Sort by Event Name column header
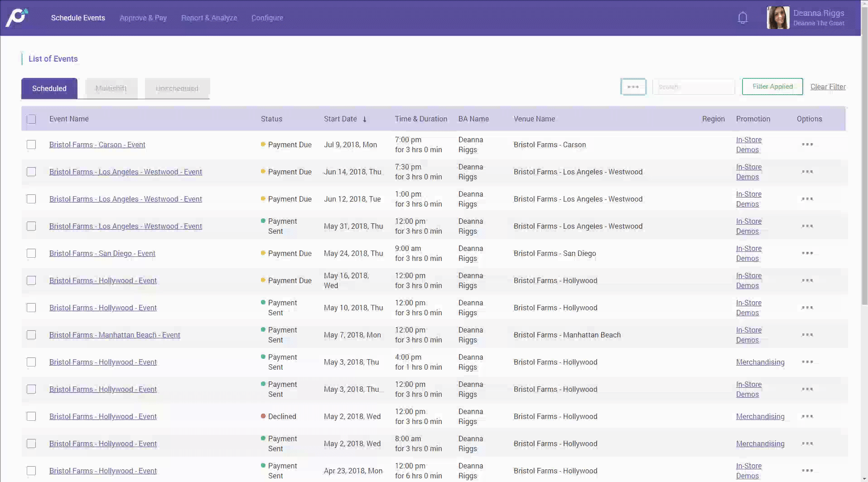This screenshot has width=868, height=482. click(69, 119)
